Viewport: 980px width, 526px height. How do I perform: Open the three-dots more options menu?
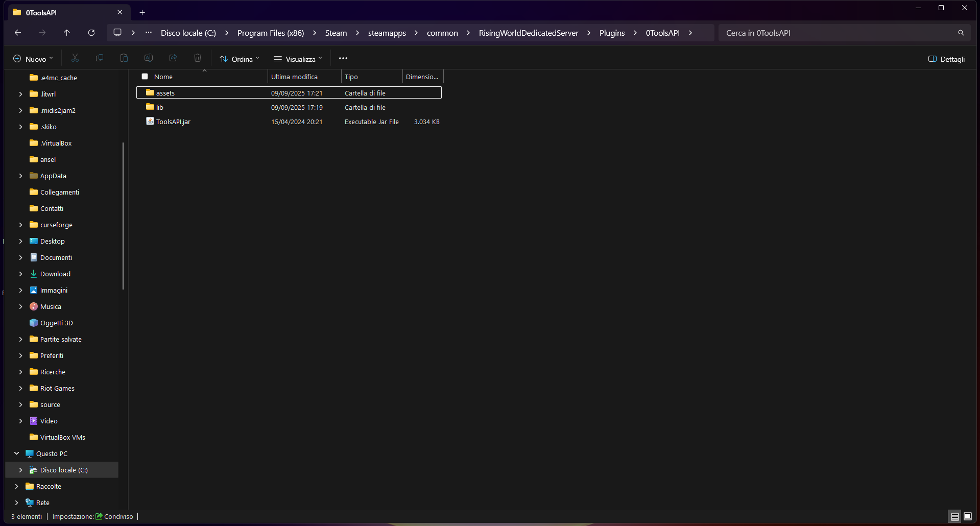click(x=343, y=58)
